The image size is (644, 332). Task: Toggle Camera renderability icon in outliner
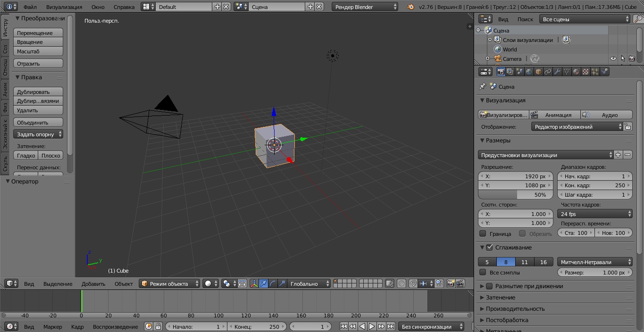coord(632,58)
